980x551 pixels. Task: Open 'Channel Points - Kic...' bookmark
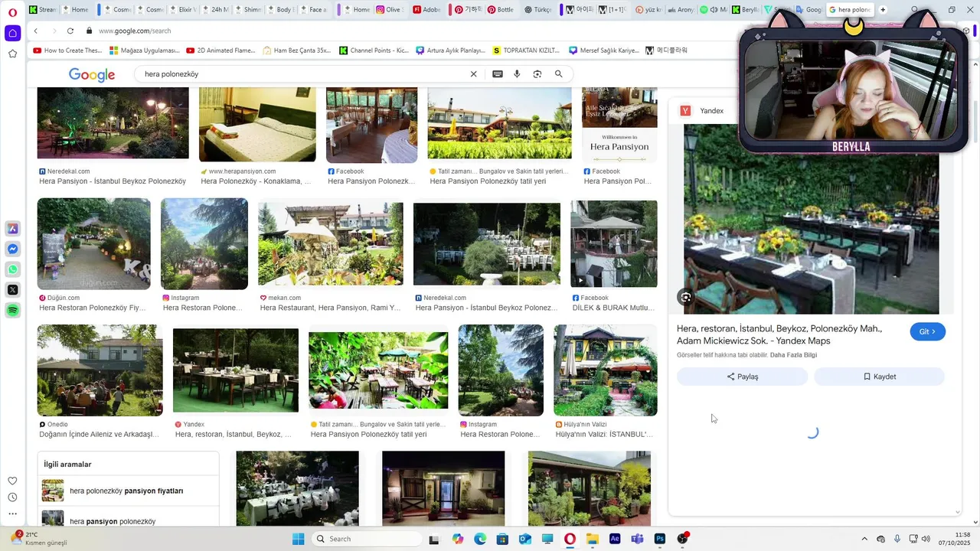374,51
